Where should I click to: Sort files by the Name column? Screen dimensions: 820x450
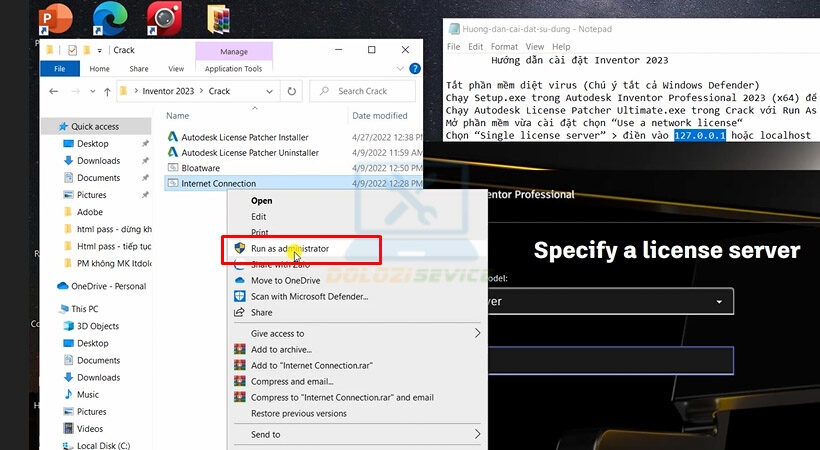(178, 116)
